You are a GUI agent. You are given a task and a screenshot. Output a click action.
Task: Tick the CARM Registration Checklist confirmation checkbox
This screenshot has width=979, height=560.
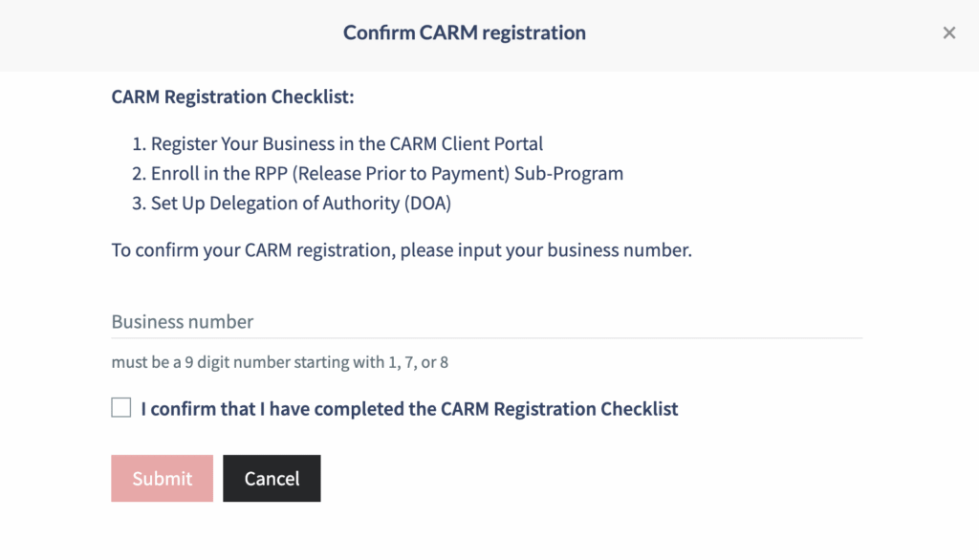pos(121,408)
